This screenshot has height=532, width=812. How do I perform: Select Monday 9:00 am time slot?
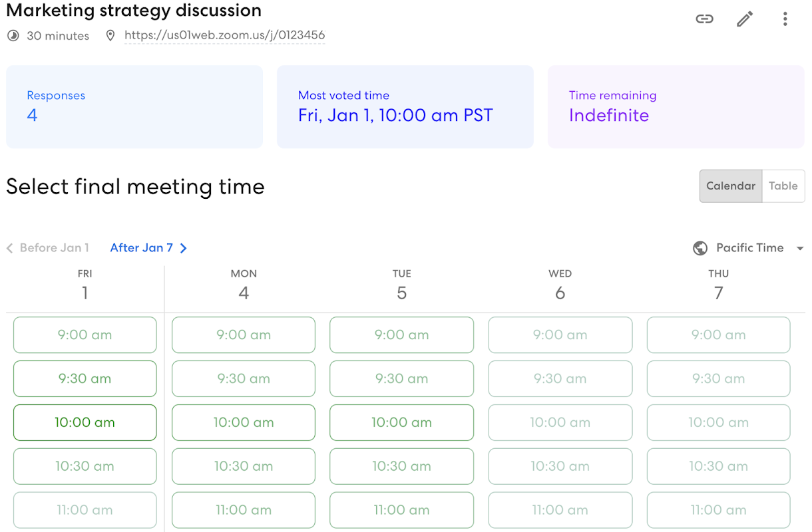tap(243, 334)
